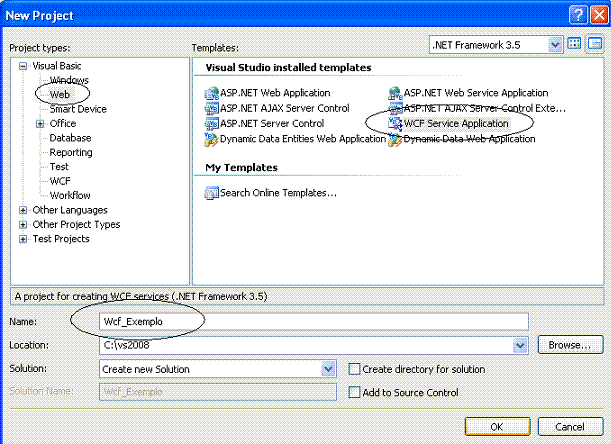Select ASP.NET Web Service Application text
Viewport: 611px width, 444px height.
(x=476, y=93)
